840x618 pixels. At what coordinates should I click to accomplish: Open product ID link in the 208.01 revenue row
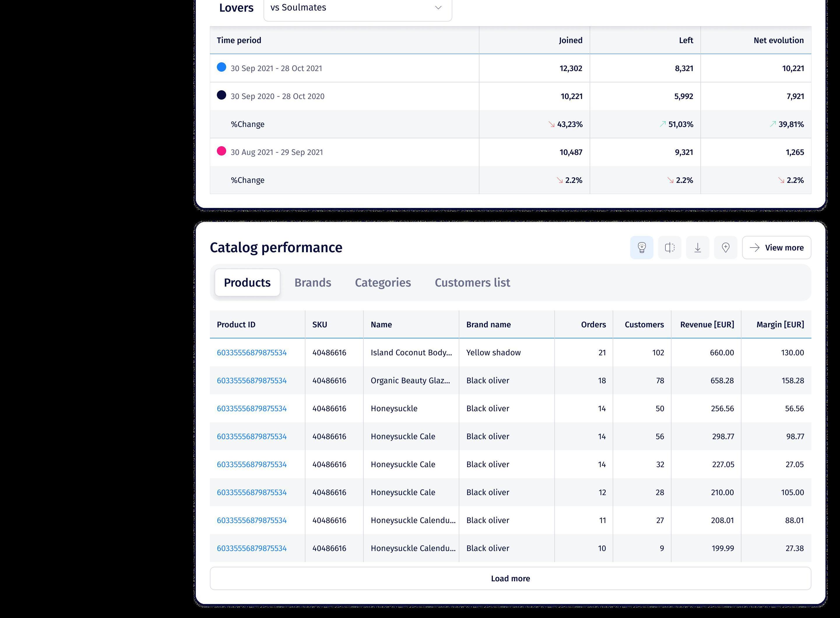point(252,520)
